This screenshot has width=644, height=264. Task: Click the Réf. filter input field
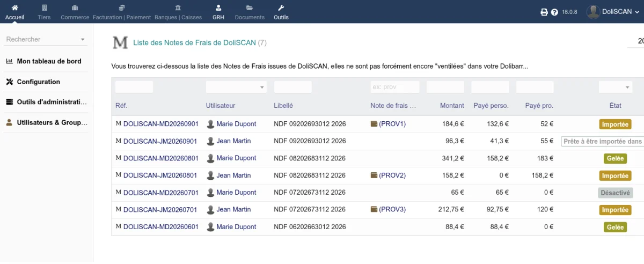134,87
